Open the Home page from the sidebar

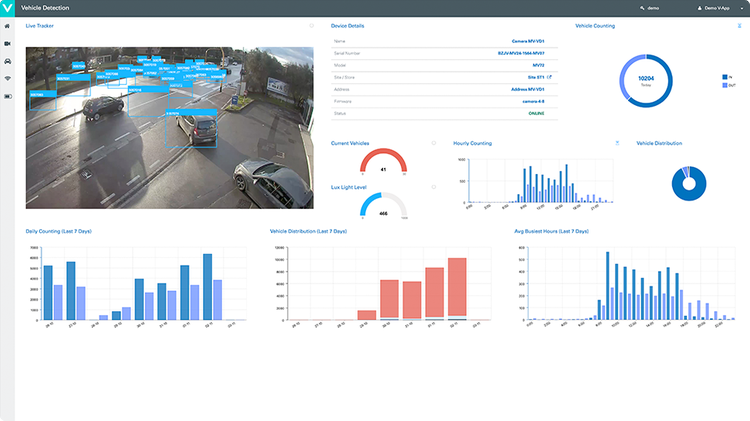[x=7, y=26]
